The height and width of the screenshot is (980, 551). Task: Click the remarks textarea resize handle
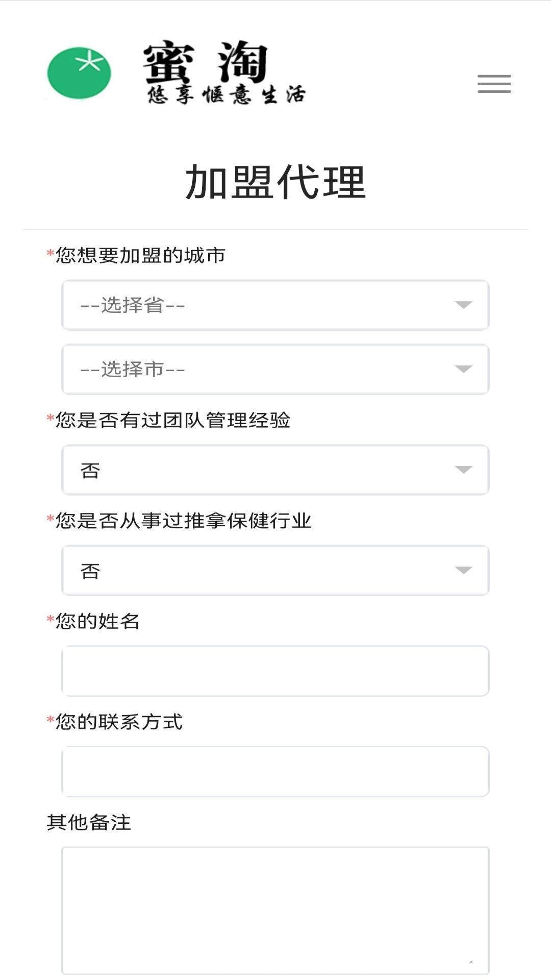tap(470, 962)
